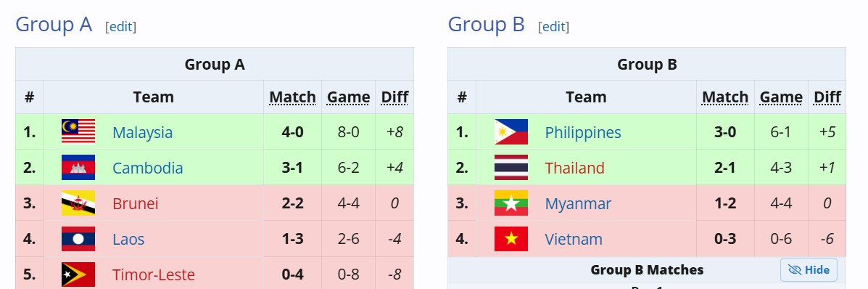Click the Thailand flag icon
Screen dimensions: 868x289
click(x=511, y=168)
